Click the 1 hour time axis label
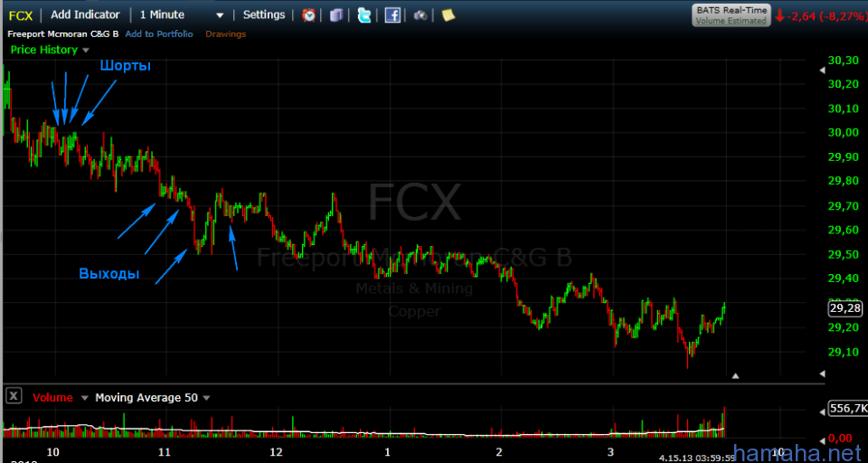868x463 pixels. [x=388, y=451]
